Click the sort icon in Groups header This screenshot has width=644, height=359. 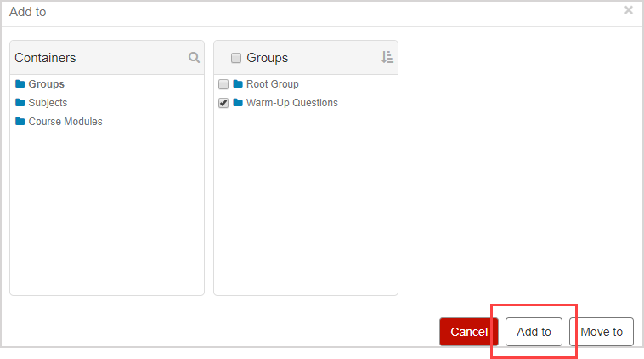[387, 58]
